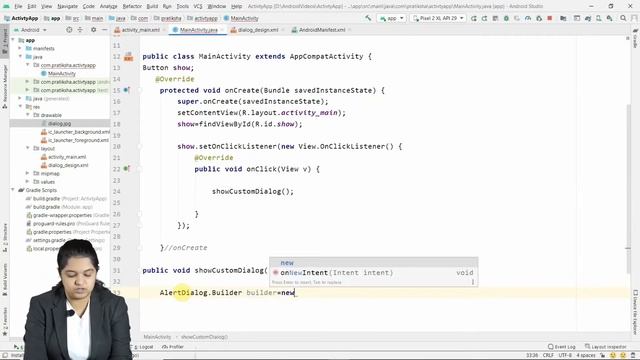Expand the mipmap folder
The image size is (640, 360).
point(28,173)
